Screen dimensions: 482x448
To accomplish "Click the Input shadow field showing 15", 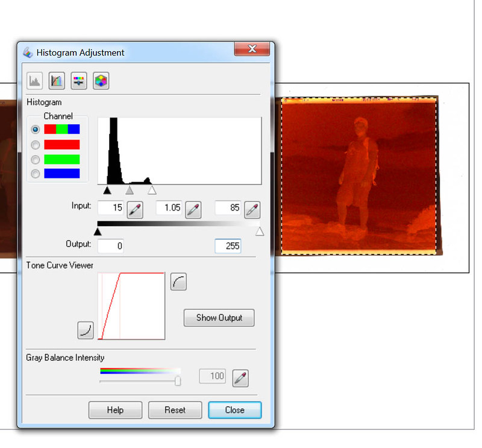I will (111, 207).
